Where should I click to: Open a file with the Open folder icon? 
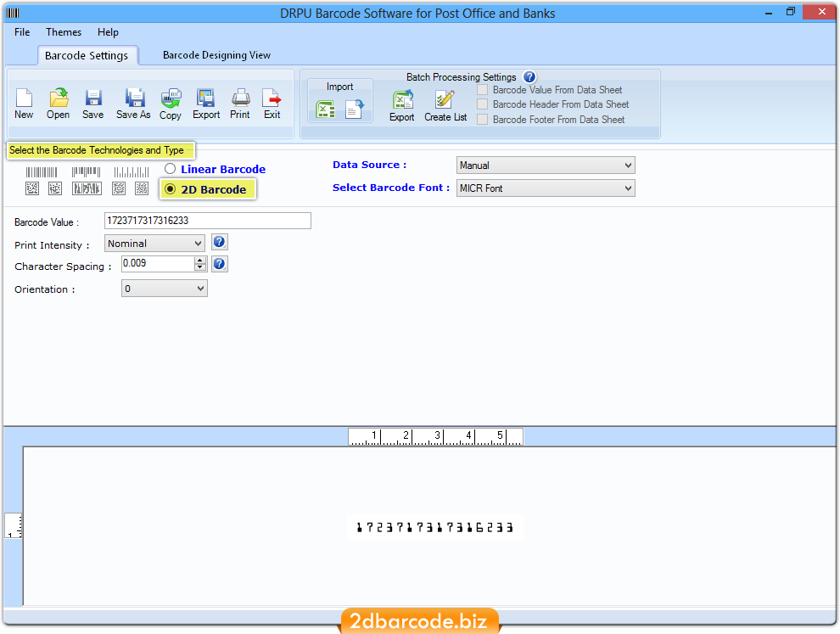[59, 98]
